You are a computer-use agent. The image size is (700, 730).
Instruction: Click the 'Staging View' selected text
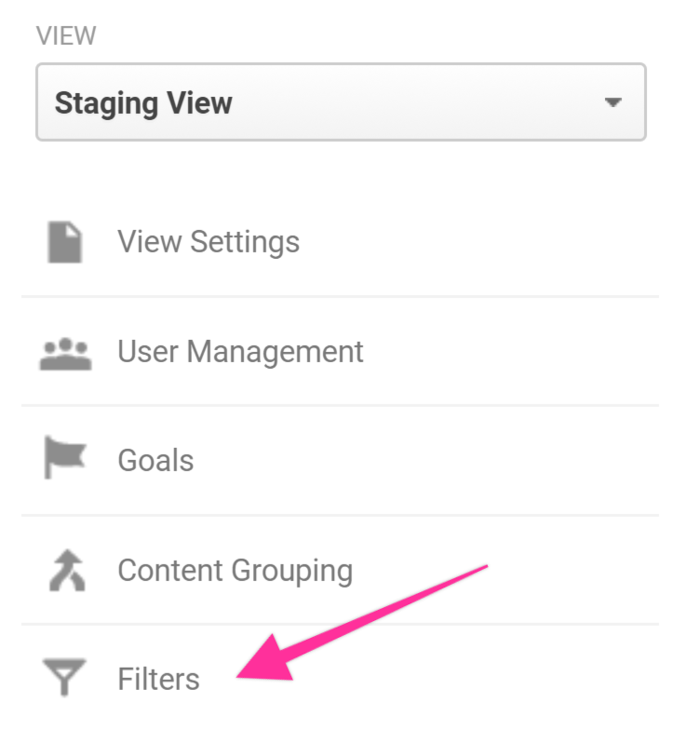[143, 102]
